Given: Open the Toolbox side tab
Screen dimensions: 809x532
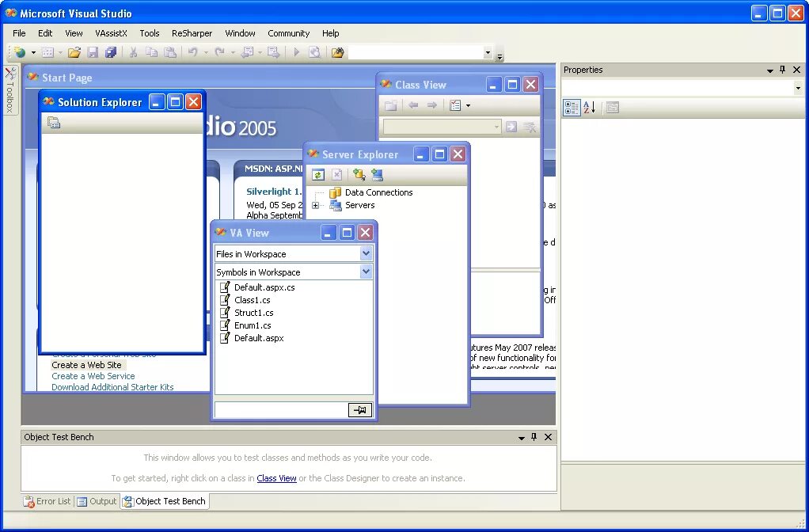Looking at the screenshot, I should [10, 89].
